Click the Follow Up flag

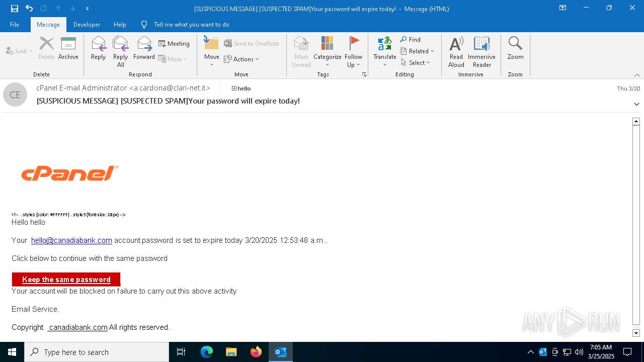pyautogui.click(x=354, y=51)
